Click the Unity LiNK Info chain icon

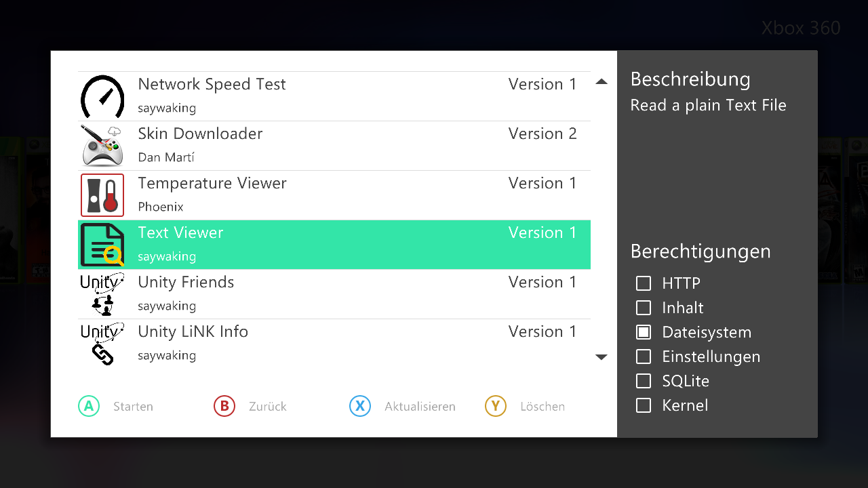[102, 344]
